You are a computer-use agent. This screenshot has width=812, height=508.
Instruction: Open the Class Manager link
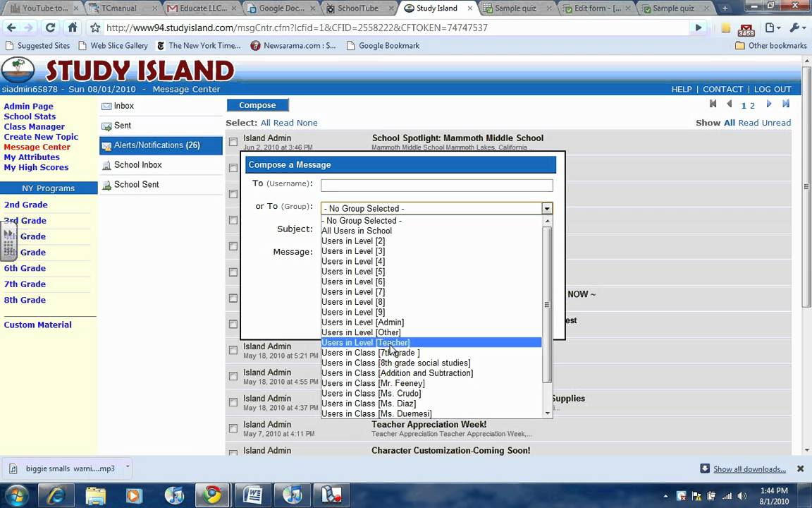pyautogui.click(x=34, y=126)
